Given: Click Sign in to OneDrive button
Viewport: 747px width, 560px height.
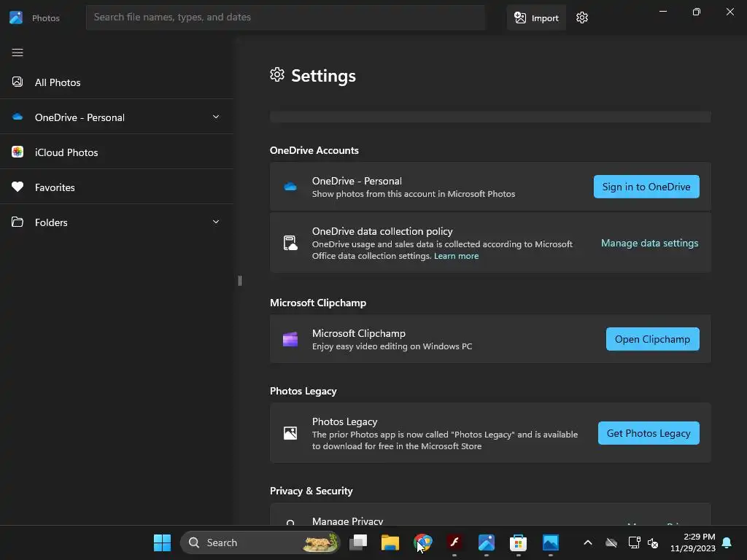Looking at the screenshot, I should 646,187.
